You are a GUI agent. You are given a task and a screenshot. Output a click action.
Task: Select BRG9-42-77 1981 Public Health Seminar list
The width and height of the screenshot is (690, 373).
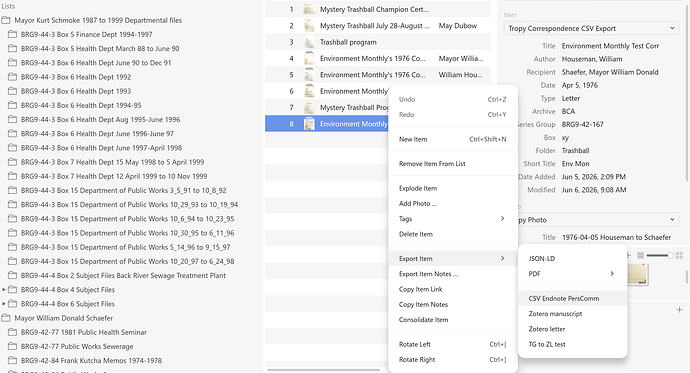[84, 332]
